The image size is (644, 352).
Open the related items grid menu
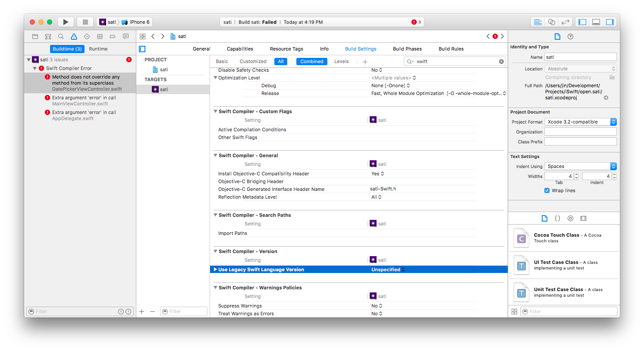(143, 36)
